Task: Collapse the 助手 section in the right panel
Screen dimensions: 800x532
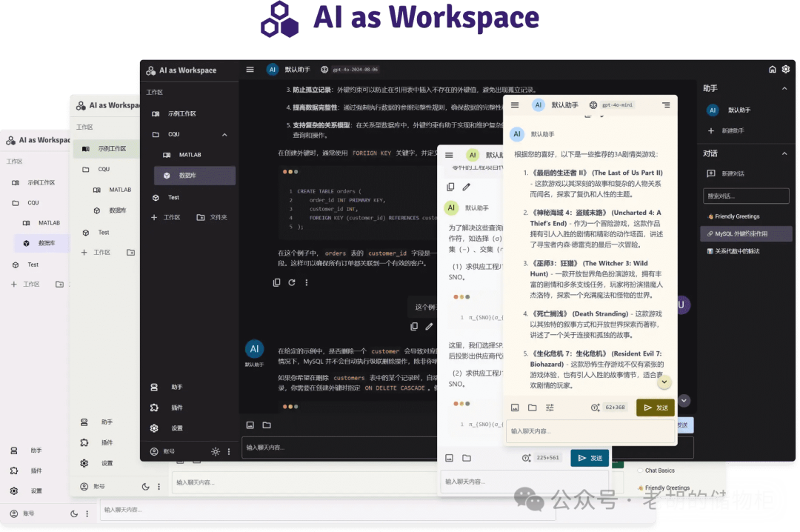Action: click(784, 89)
